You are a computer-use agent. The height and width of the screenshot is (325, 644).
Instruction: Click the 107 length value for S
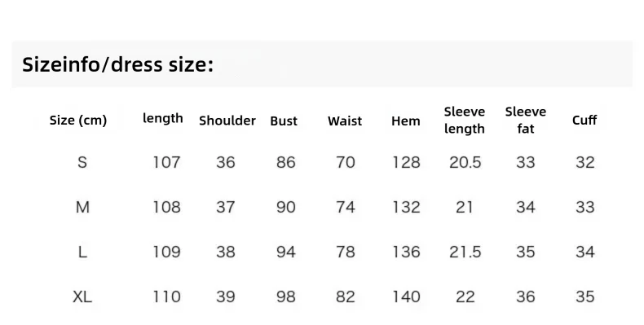pyautogui.click(x=167, y=163)
